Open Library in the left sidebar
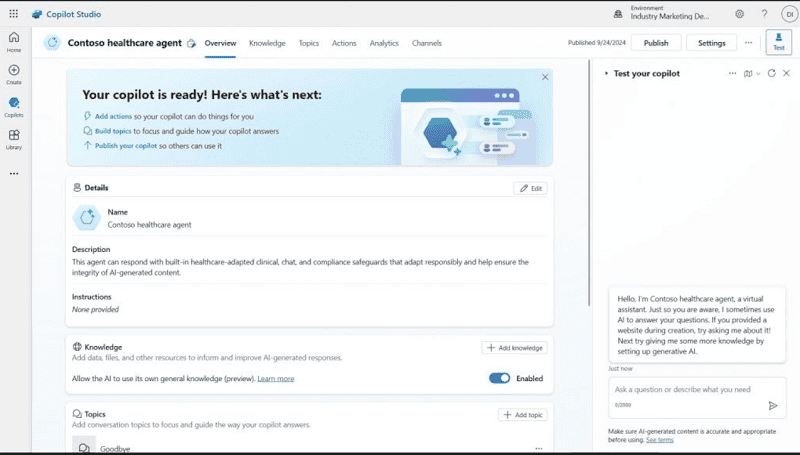The width and height of the screenshot is (800, 455). [x=14, y=139]
